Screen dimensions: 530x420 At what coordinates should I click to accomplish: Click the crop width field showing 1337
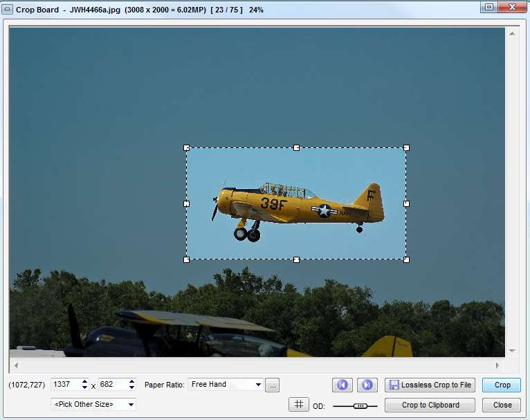[66, 385]
